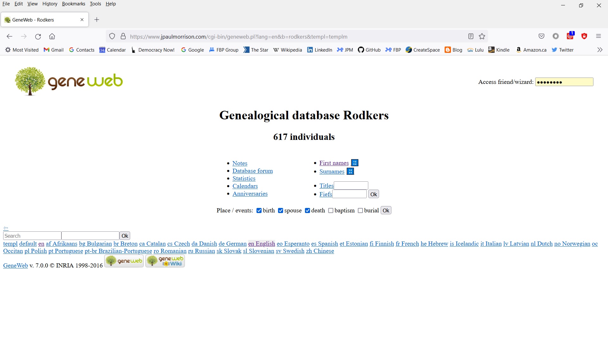Click the bookmark star in the address bar
Image resolution: width=608 pixels, height=364 pixels.
click(482, 36)
